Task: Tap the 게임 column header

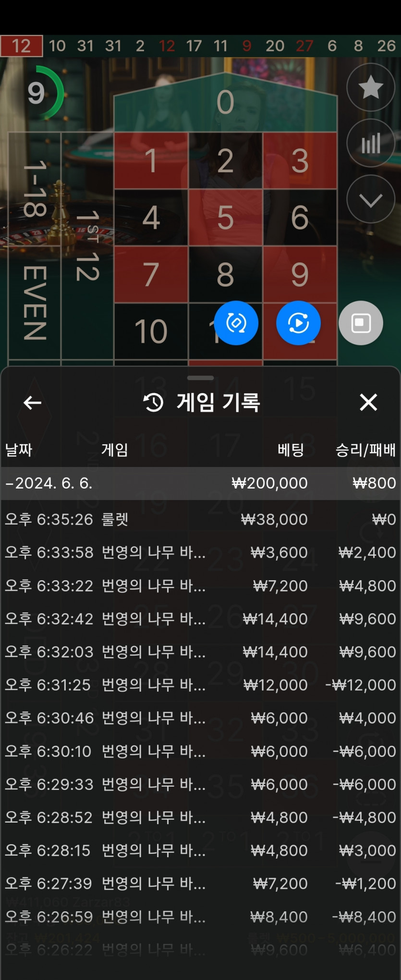Action: point(114,450)
